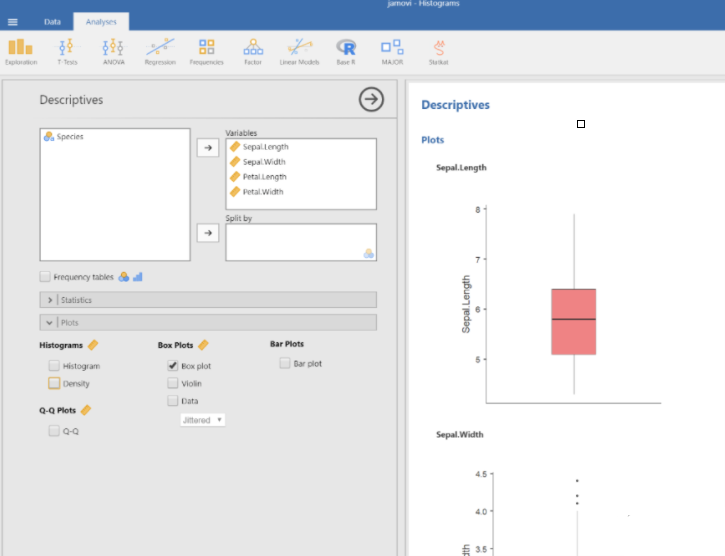The width and height of the screenshot is (725, 556).
Task: Open the ANOVA analysis menu
Action: pos(113,50)
